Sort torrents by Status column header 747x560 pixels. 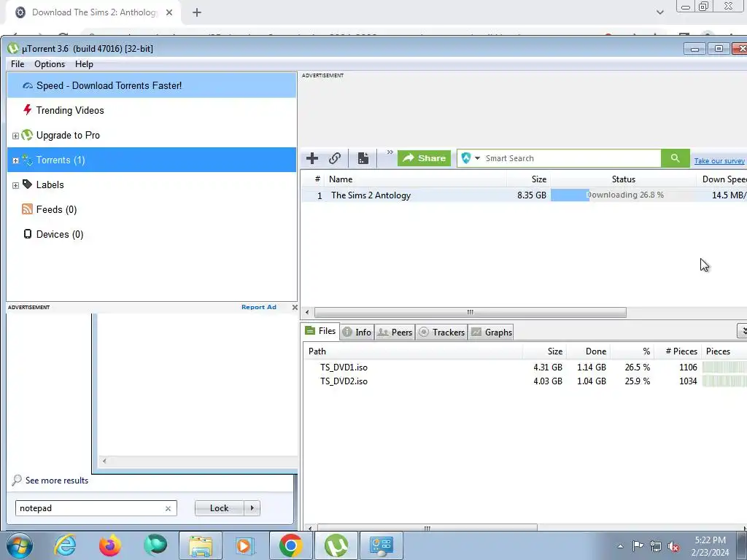(x=623, y=179)
